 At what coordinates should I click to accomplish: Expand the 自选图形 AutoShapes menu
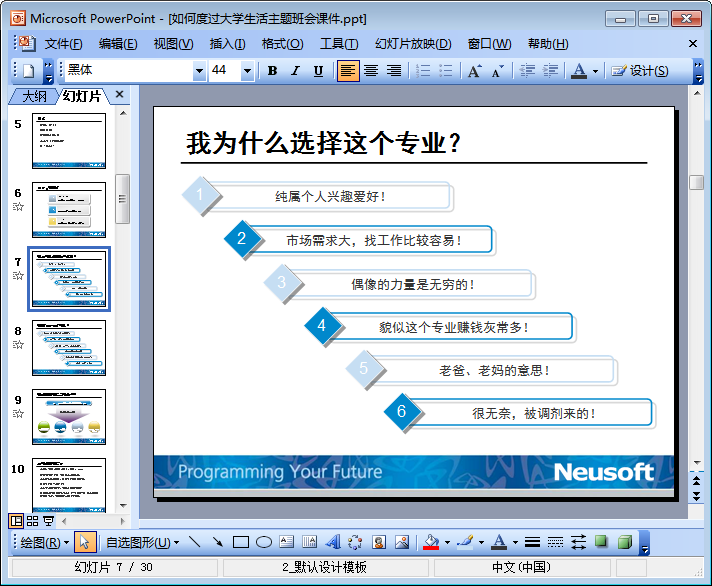142,542
